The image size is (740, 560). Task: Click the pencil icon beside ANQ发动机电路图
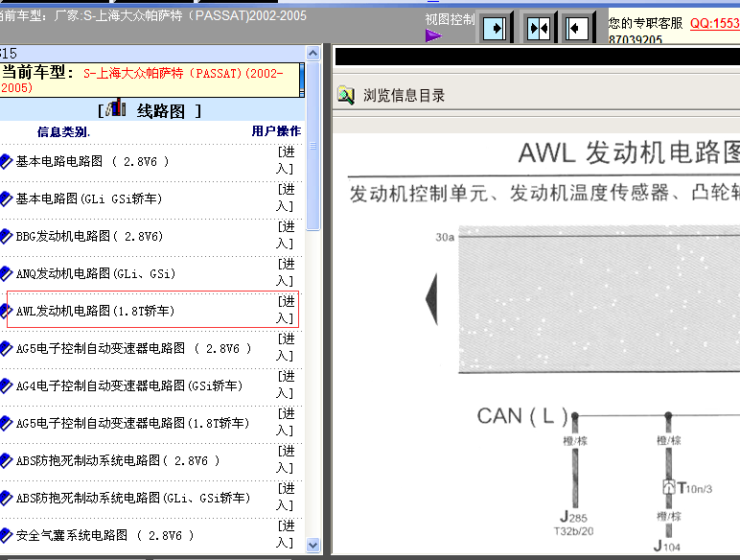click(6, 273)
